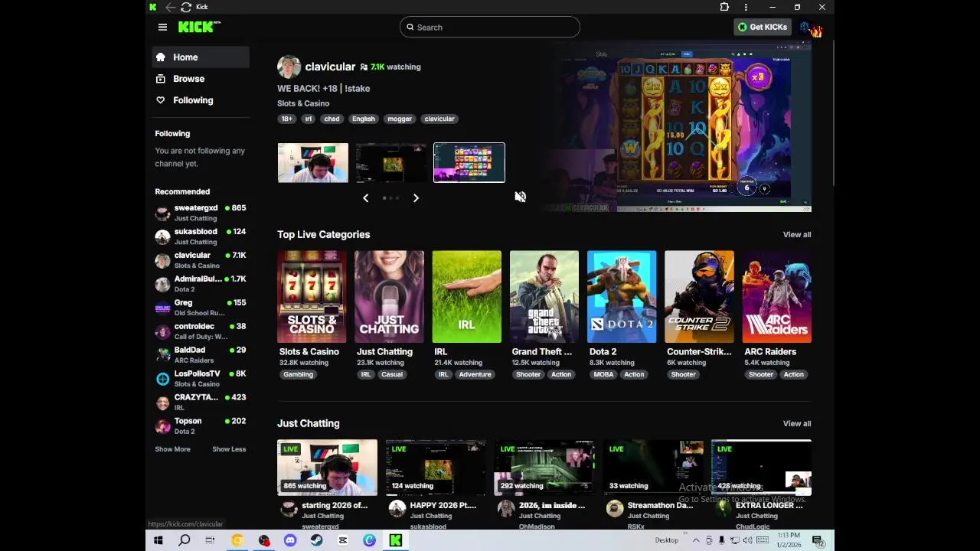Open the Canva taskbar icon
This screenshot has height=551, width=980.
coord(369,540)
